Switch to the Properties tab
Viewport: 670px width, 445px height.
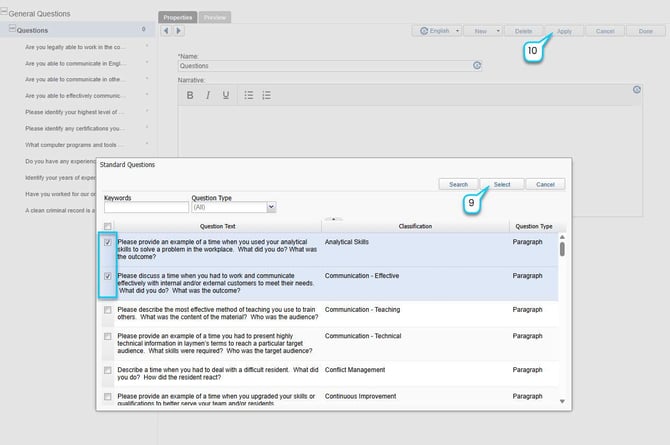(x=177, y=17)
